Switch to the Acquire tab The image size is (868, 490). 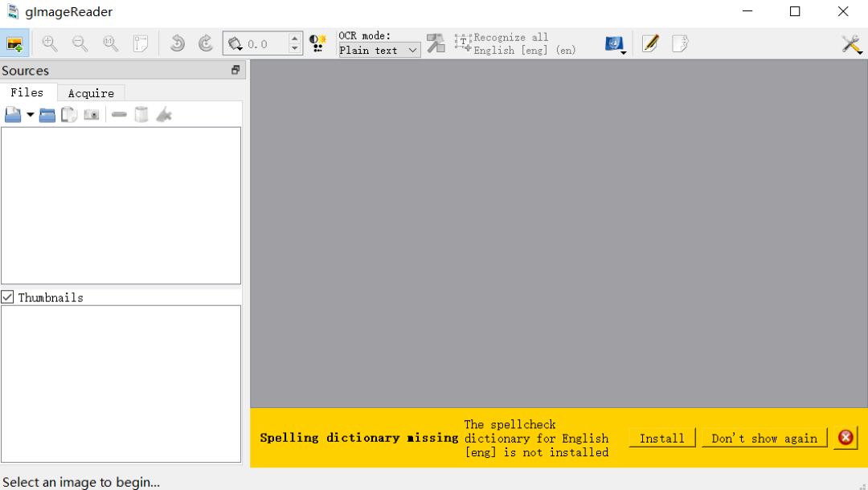point(91,93)
